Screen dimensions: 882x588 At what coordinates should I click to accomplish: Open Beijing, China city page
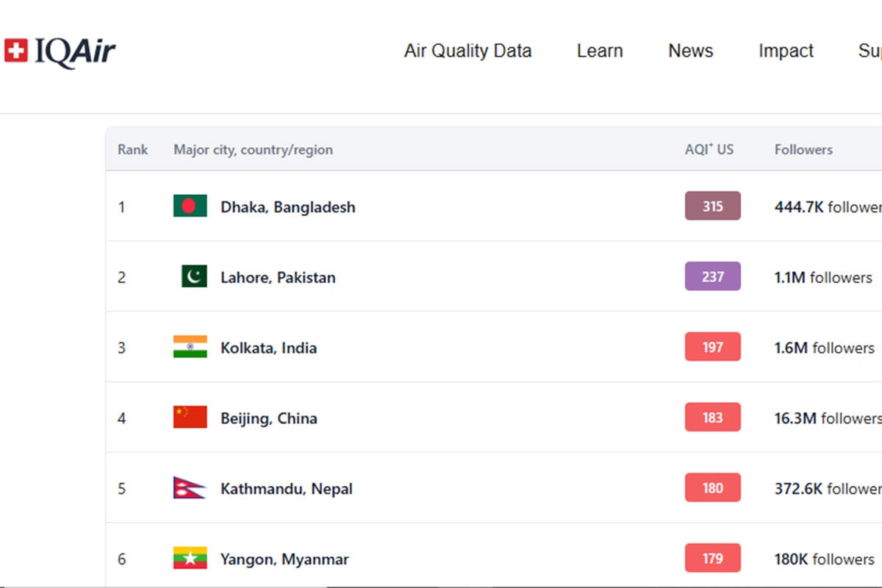pyautogui.click(x=269, y=418)
